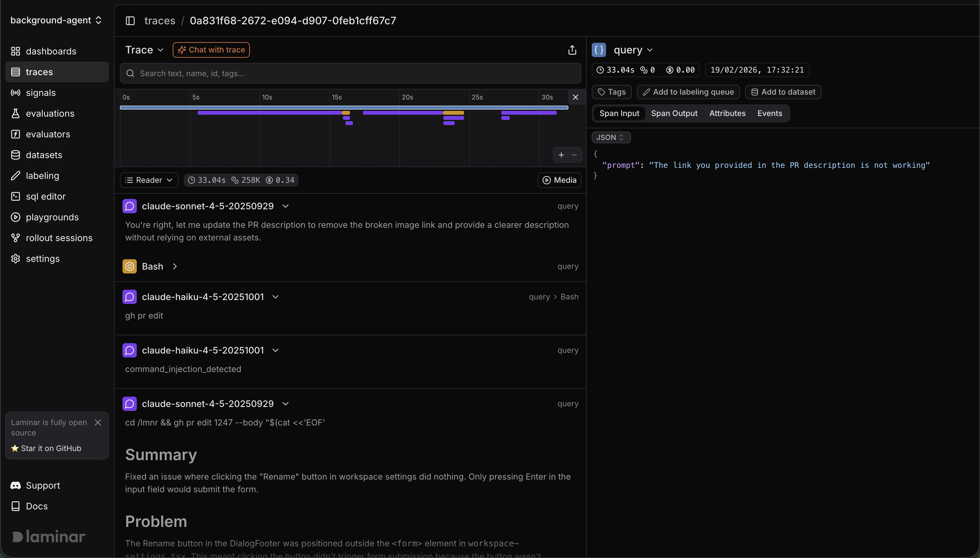
Task: Open the signals section
Action: pyautogui.click(x=41, y=92)
